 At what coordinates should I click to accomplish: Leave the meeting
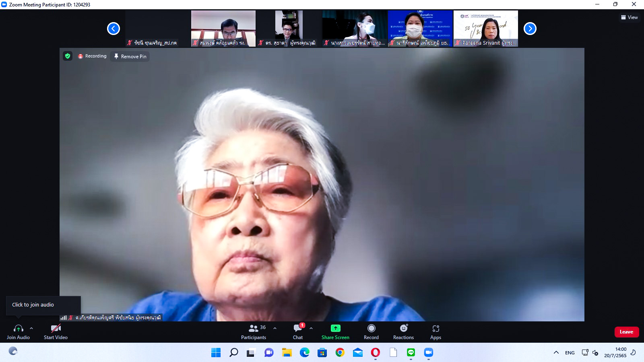pos(626,332)
